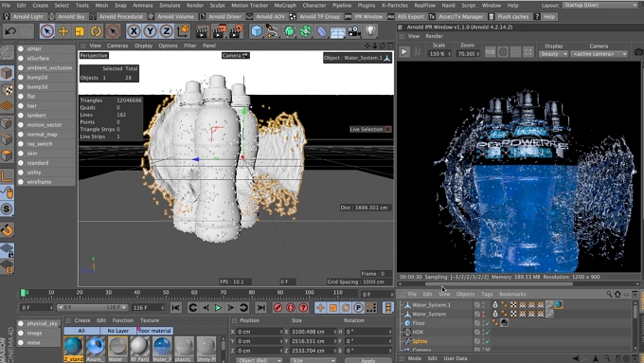
Task: Select the ambient_occlusion shader entry
Action: (x=46, y=68)
